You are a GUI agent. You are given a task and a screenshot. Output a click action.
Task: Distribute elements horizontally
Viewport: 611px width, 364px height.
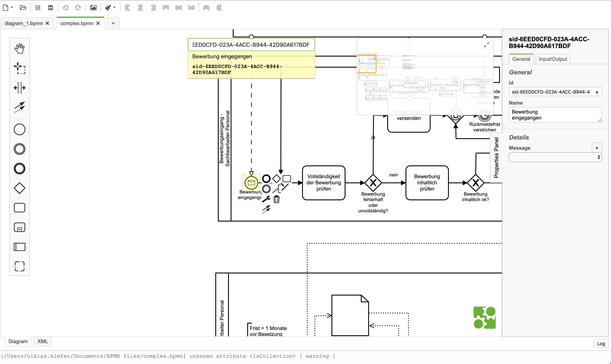[x=206, y=8]
